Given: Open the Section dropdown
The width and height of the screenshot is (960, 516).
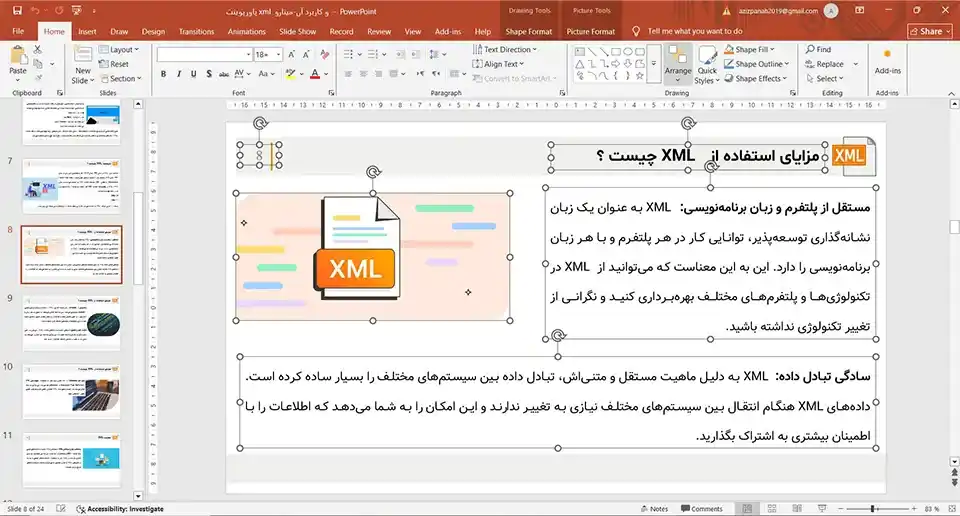Looking at the screenshot, I should tap(121, 78).
